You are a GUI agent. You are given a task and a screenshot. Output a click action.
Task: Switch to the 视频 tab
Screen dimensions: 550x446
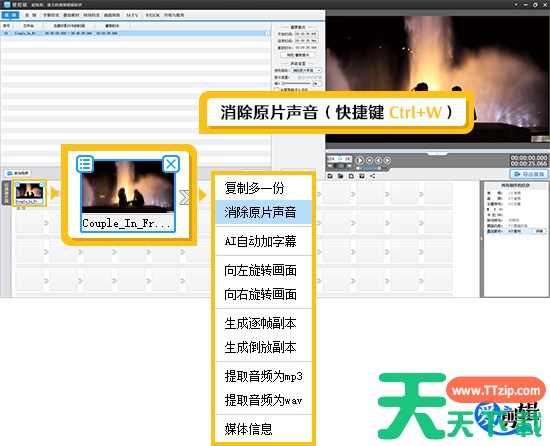click(x=10, y=15)
